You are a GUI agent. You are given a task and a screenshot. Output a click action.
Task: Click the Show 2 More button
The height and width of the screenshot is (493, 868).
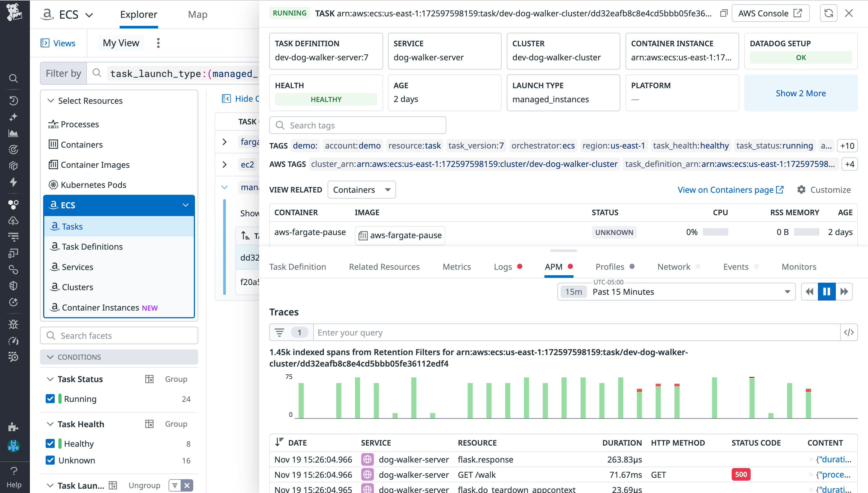800,93
